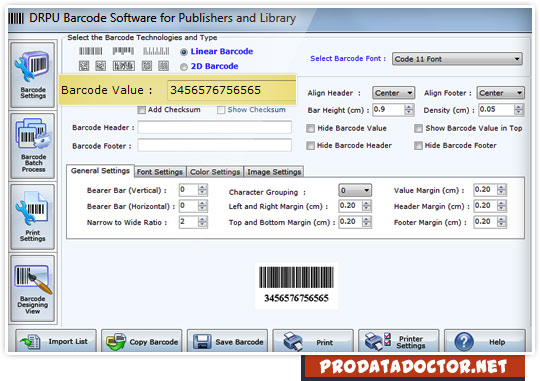Click into the Barcode Header field

[215, 127]
